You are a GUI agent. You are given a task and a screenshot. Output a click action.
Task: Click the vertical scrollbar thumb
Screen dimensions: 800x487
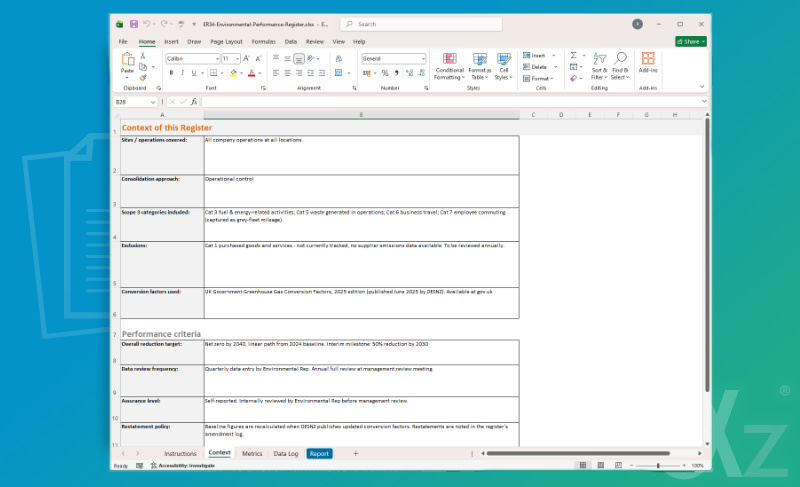707,255
